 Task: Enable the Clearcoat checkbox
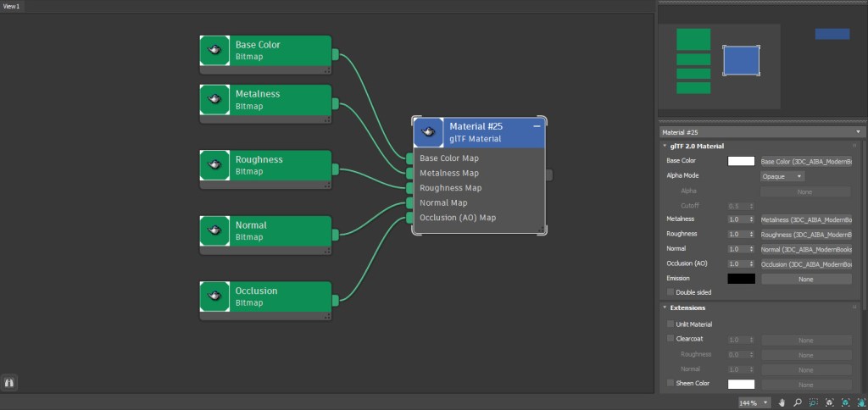click(x=670, y=339)
